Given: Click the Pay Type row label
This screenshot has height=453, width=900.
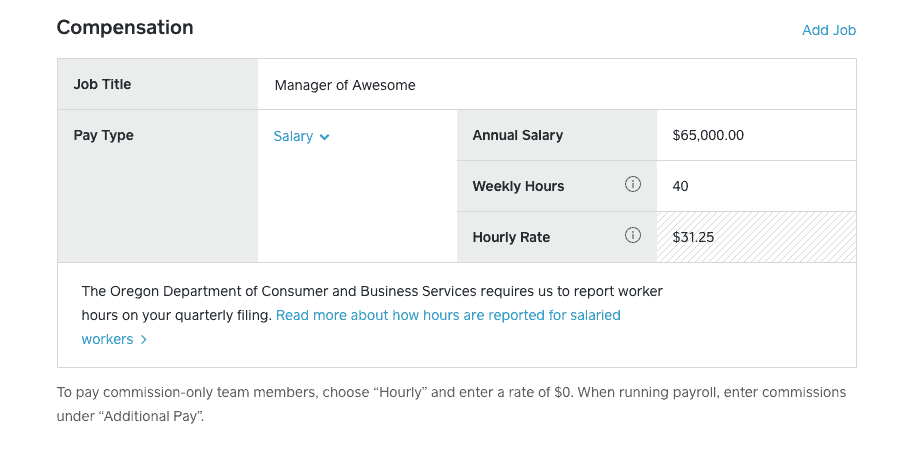Looking at the screenshot, I should coord(103,135).
